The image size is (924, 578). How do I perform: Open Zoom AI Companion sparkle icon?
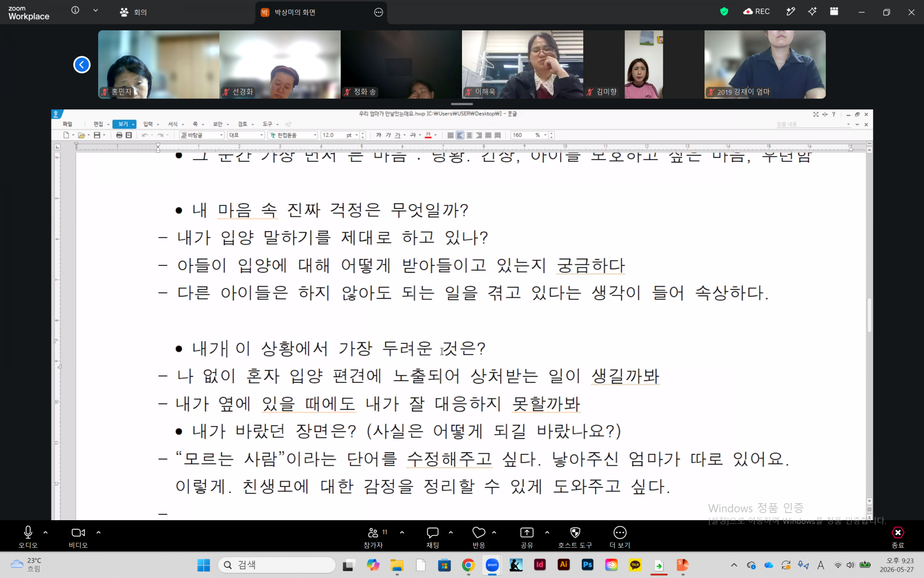tap(812, 12)
